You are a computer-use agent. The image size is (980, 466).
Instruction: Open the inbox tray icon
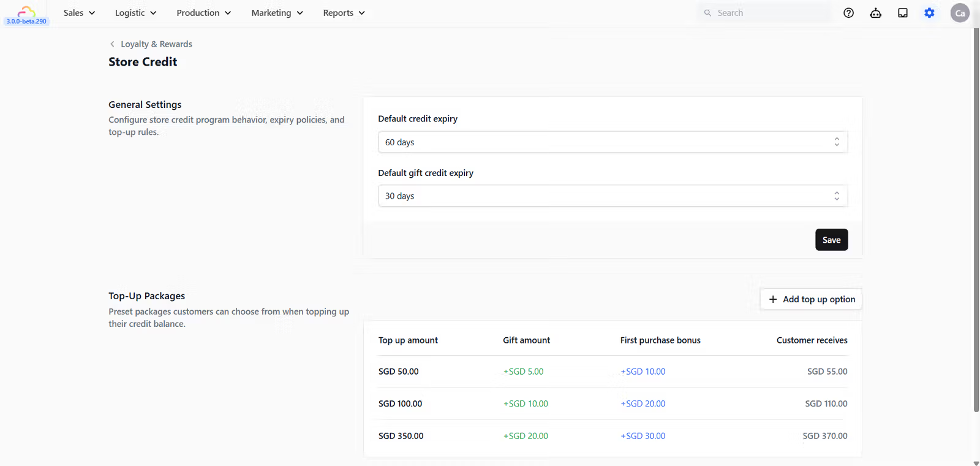pos(902,13)
